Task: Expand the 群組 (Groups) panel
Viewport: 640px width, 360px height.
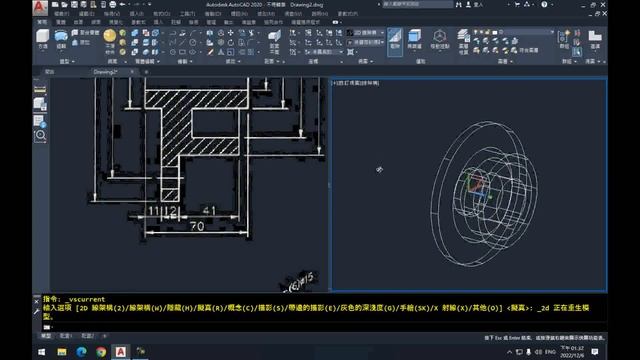Action: (569, 61)
